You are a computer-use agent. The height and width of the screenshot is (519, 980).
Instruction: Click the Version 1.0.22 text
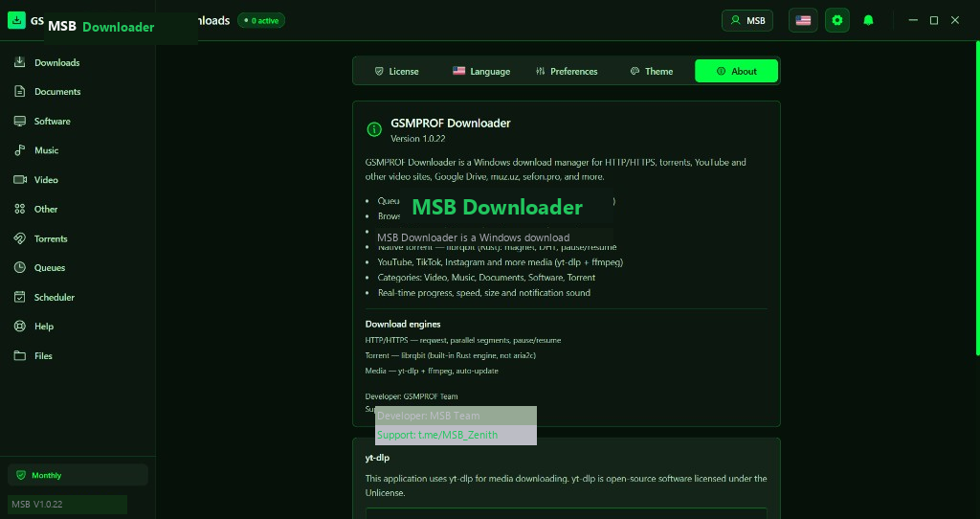point(418,138)
